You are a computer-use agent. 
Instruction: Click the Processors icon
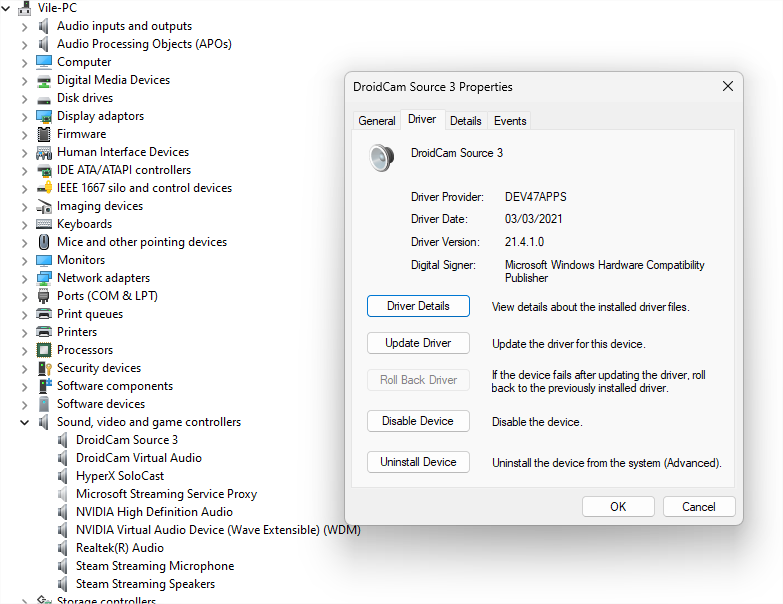44,350
